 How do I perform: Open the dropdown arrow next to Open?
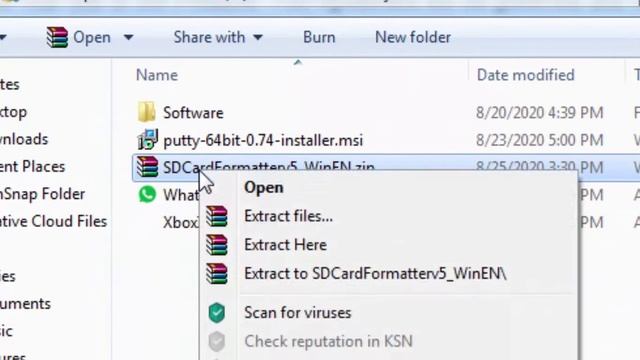[129, 38]
